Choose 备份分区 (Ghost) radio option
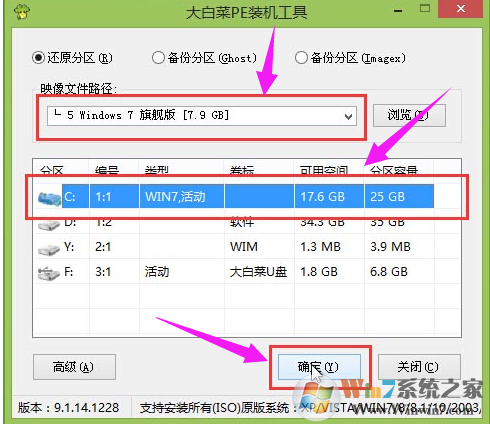 tap(204, 58)
